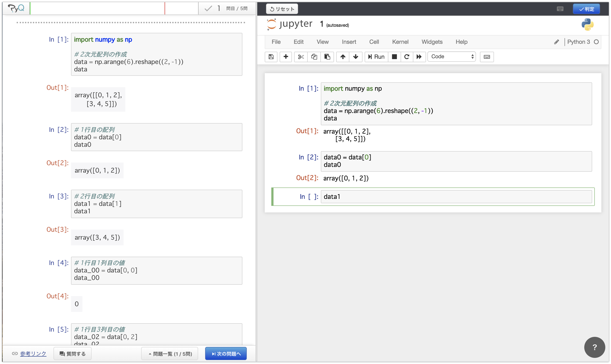The width and height of the screenshot is (611, 364).
Task: Insert a cell below with the plus icon
Action: (286, 57)
